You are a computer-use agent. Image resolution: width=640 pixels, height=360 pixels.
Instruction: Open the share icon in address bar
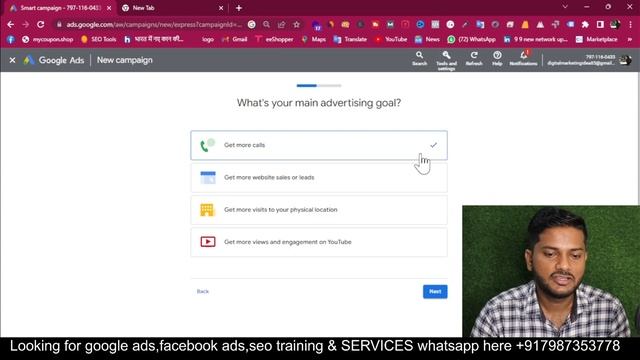pos(282,24)
